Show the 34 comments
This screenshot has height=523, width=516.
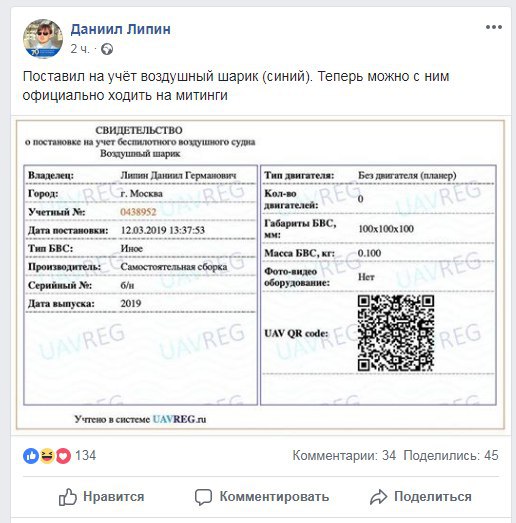(344, 456)
